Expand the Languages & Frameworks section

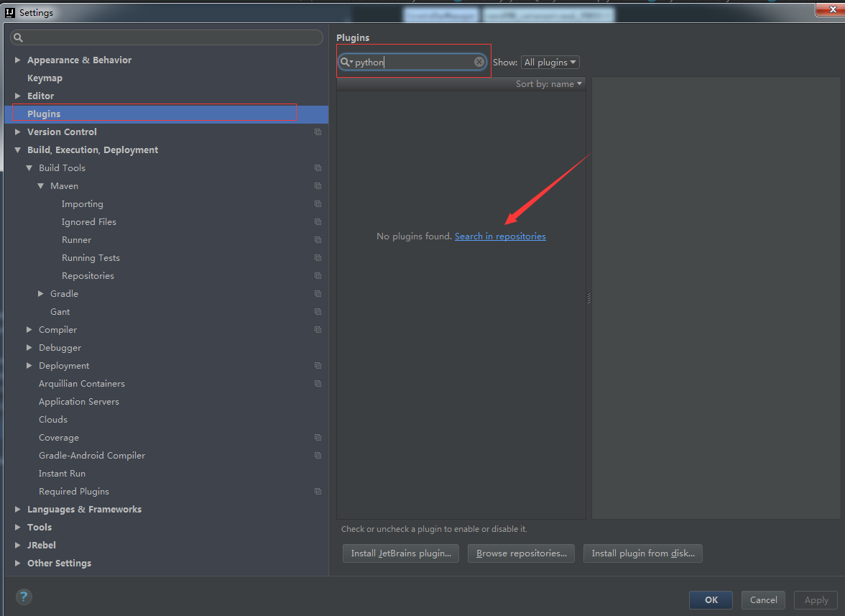18,510
